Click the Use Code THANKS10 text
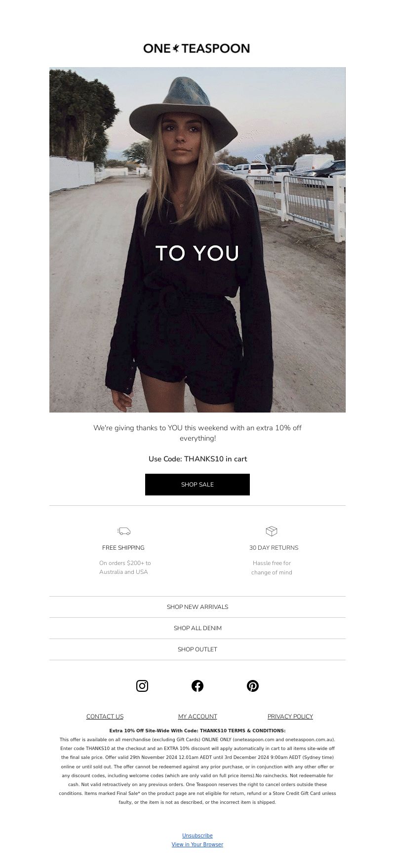The image size is (395, 868). [197, 459]
